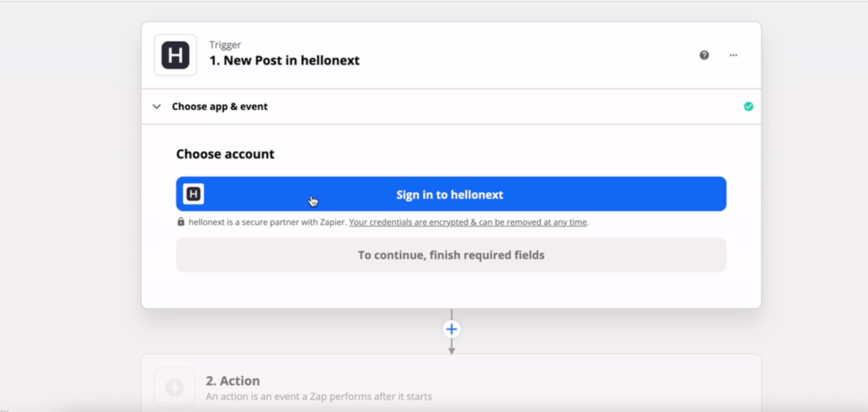
Task: Collapse the Choose app & event section
Action: [157, 107]
